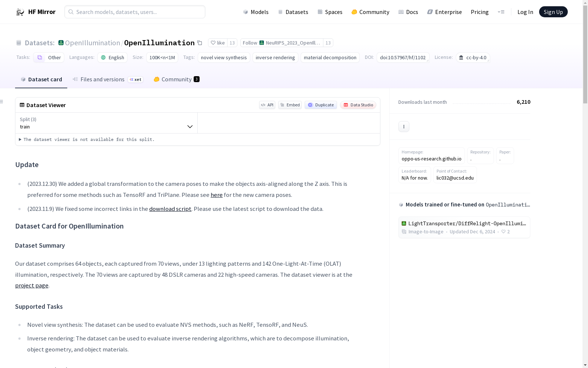This screenshot has height=368, width=588.
Task: Click the OpenIllumination organization breadcrumb link
Action: click(x=93, y=43)
